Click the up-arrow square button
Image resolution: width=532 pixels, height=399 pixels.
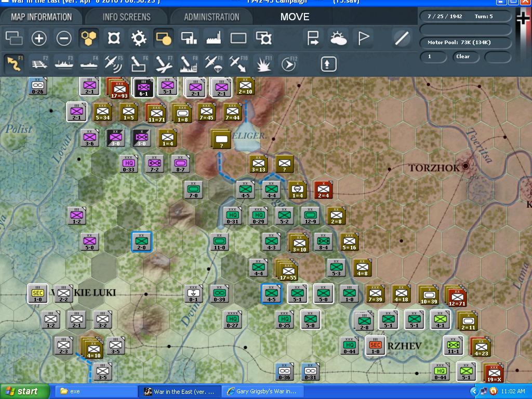(328, 64)
